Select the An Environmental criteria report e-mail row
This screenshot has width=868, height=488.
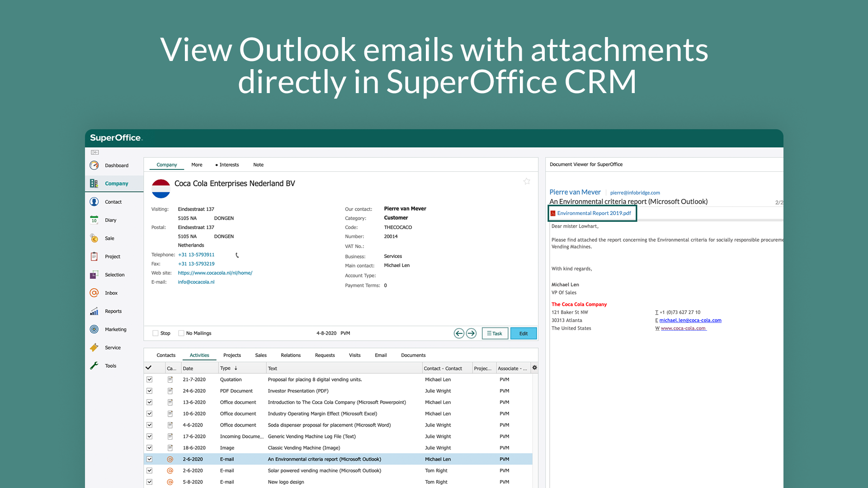[338, 459]
